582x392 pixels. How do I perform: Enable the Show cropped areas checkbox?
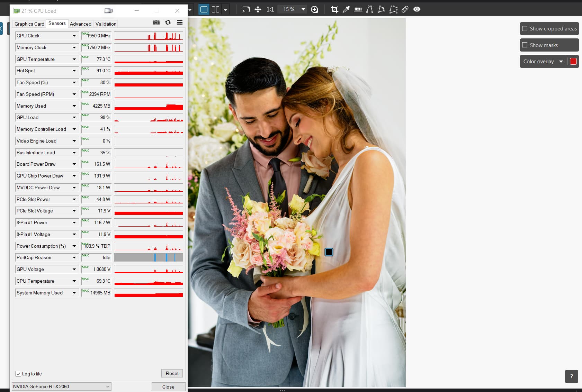point(525,29)
